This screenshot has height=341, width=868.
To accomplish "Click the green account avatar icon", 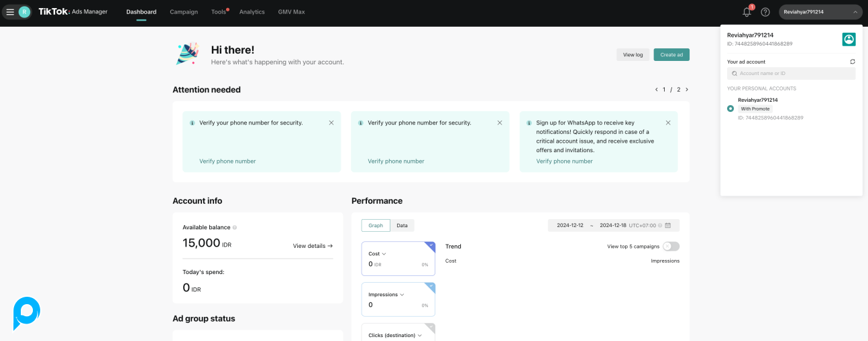I will [x=849, y=40].
